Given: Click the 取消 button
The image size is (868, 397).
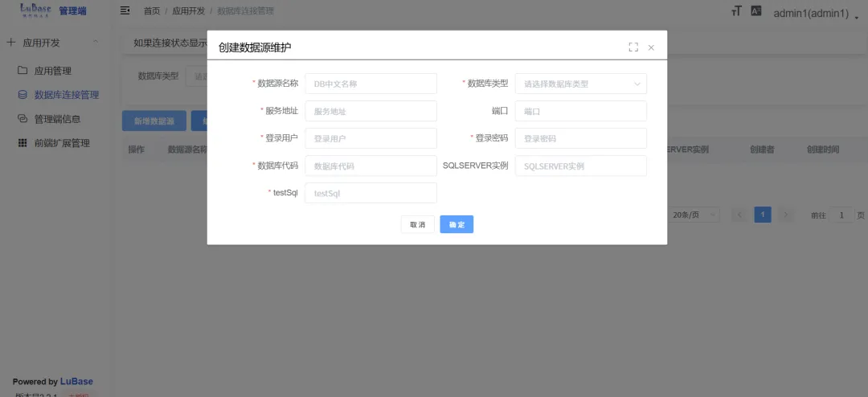Looking at the screenshot, I should tap(417, 224).
